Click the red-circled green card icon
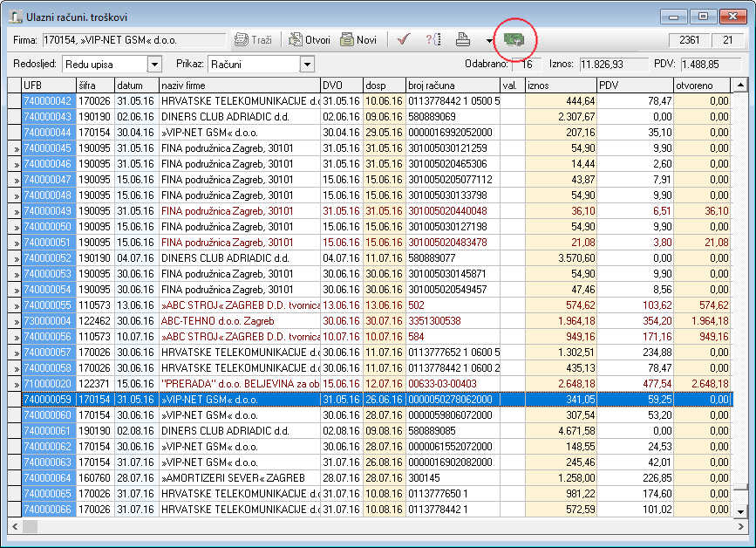 tap(514, 39)
